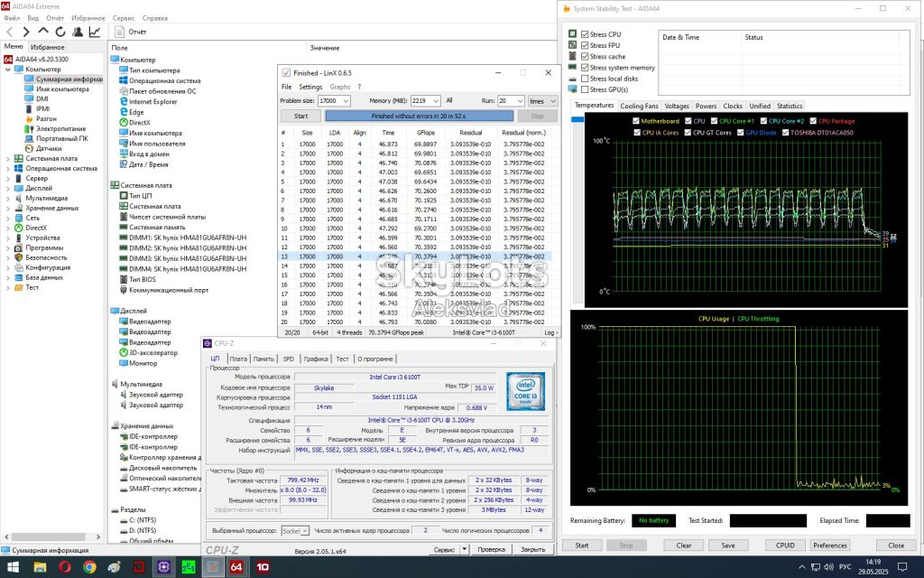Open the Файл menu in AIDA64
Screen dimensions: 924x578
click(12, 18)
